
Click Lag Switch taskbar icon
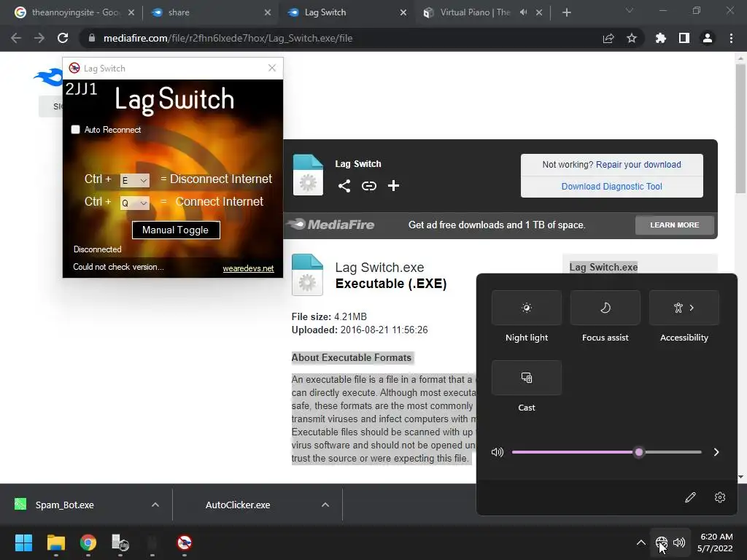185,542
